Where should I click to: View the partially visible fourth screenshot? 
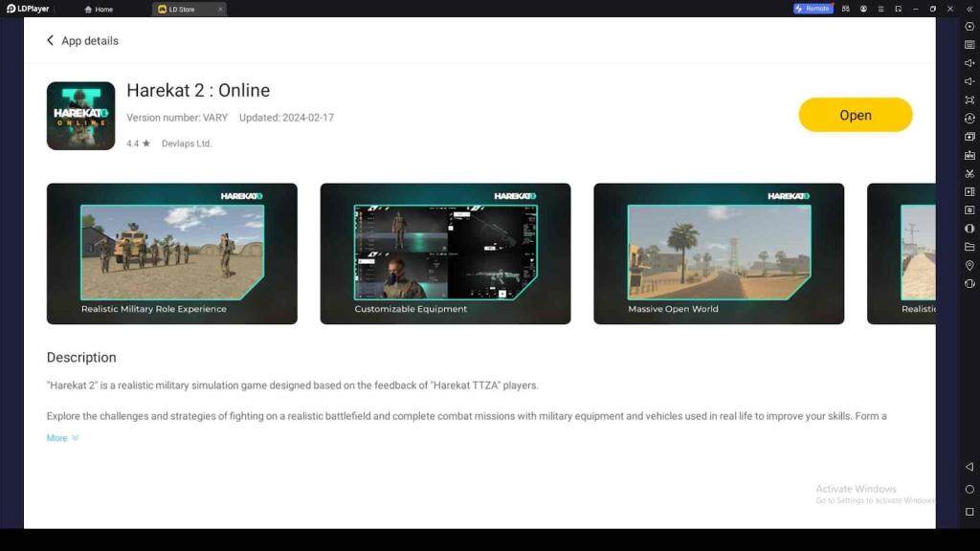pyautogui.click(x=902, y=253)
